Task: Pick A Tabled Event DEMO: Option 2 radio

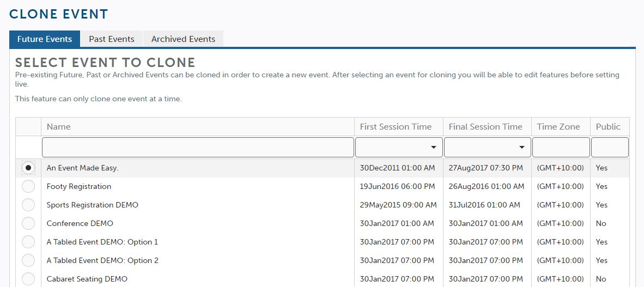Action: pos(28,260)
